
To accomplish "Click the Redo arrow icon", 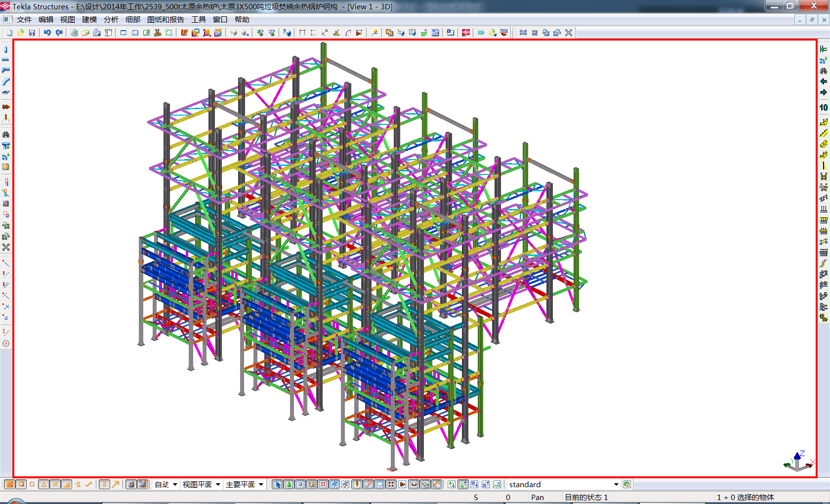I will [x=59, y=33].
